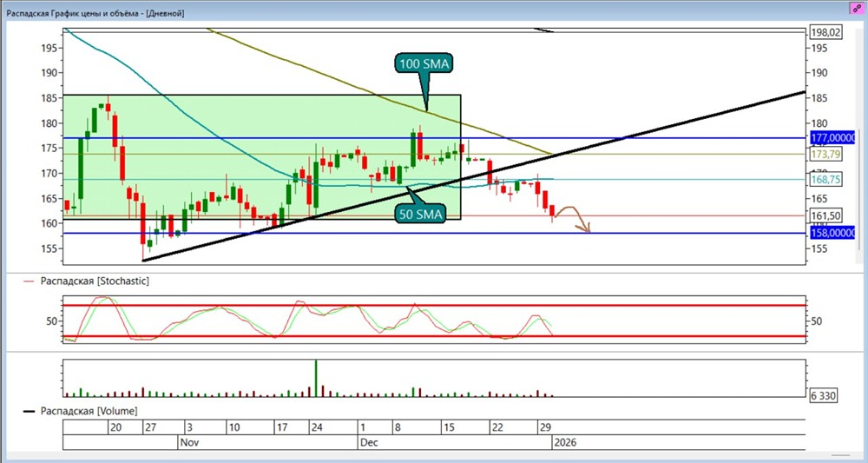Viewport: 868px width, 463px height.
Task: Click the date label '8' on time axis
Action: pos(398,427)
